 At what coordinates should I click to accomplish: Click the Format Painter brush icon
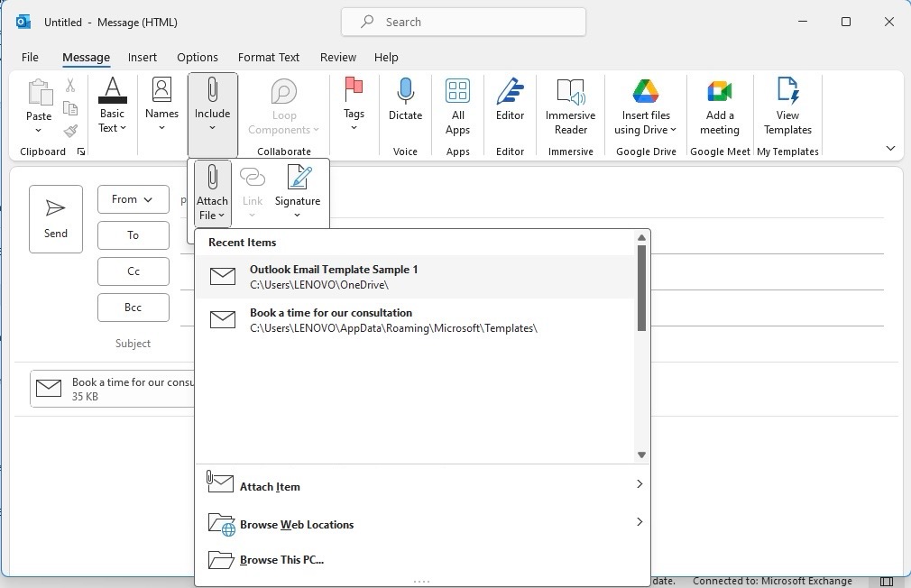[x=70, y=131]
